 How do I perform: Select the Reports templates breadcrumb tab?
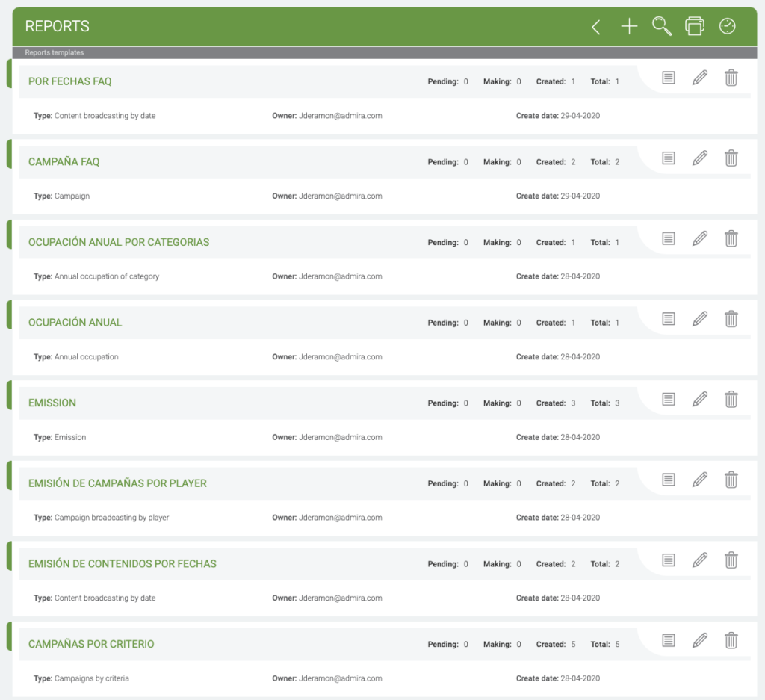(x=55, y=53)
